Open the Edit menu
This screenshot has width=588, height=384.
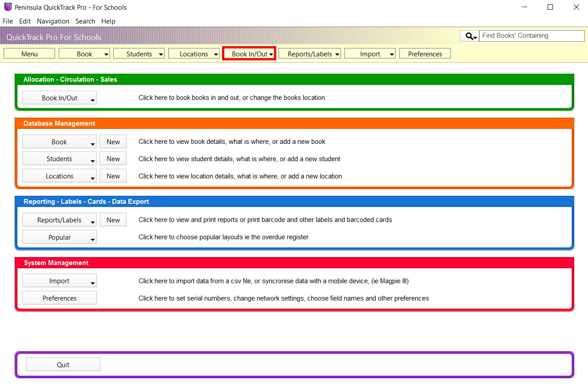25,21
